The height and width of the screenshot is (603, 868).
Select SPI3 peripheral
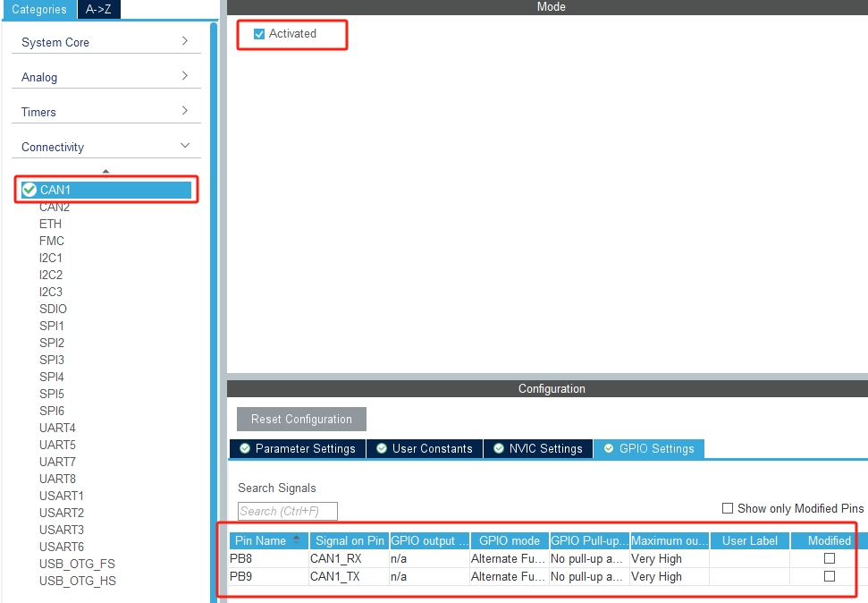click(x=52, y=361)
